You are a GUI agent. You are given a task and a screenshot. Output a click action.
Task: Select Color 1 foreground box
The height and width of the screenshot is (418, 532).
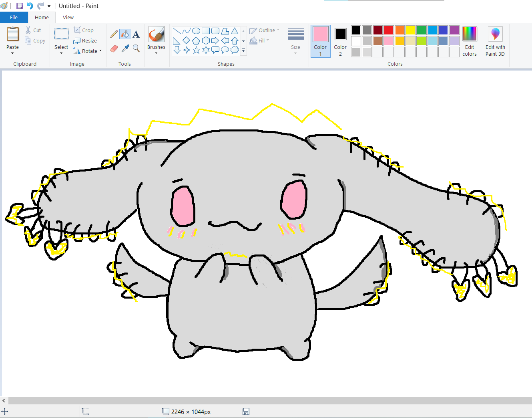click(320, 41)
